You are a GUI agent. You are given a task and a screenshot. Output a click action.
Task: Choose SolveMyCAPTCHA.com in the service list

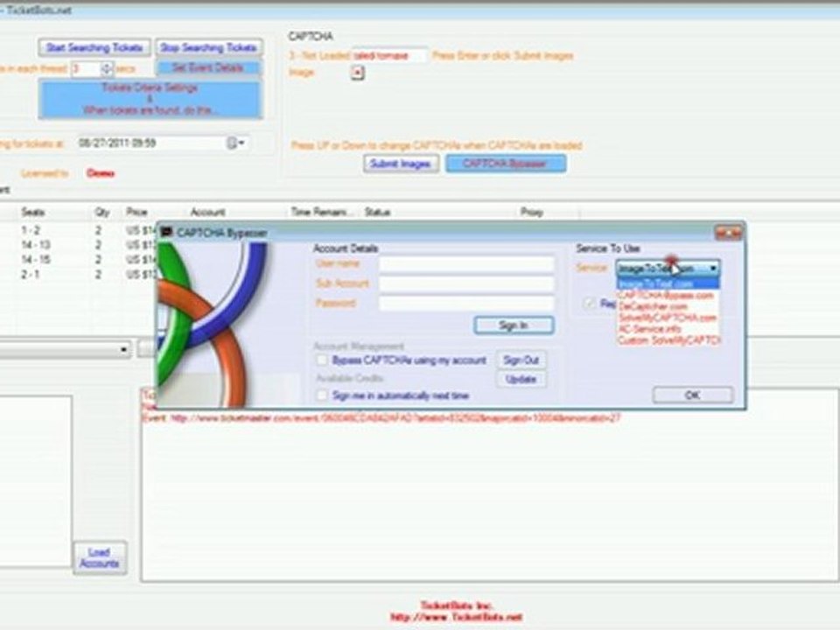[x=668, y=318]
